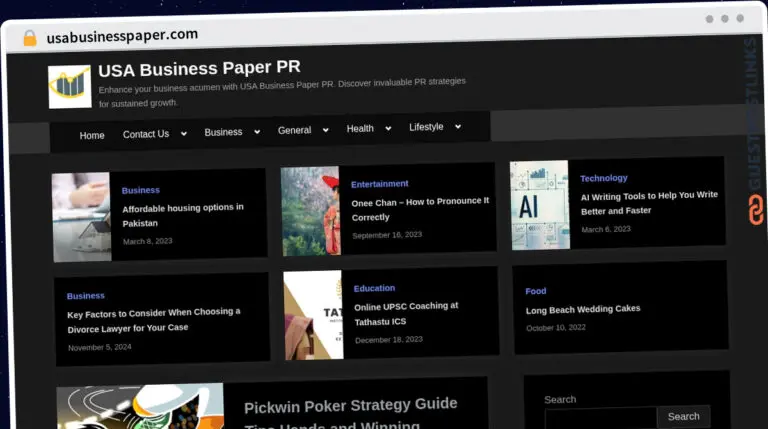Open the Health dropdown arrow
Viewport: 768px width, 429px height.
(x=388, y=128)
